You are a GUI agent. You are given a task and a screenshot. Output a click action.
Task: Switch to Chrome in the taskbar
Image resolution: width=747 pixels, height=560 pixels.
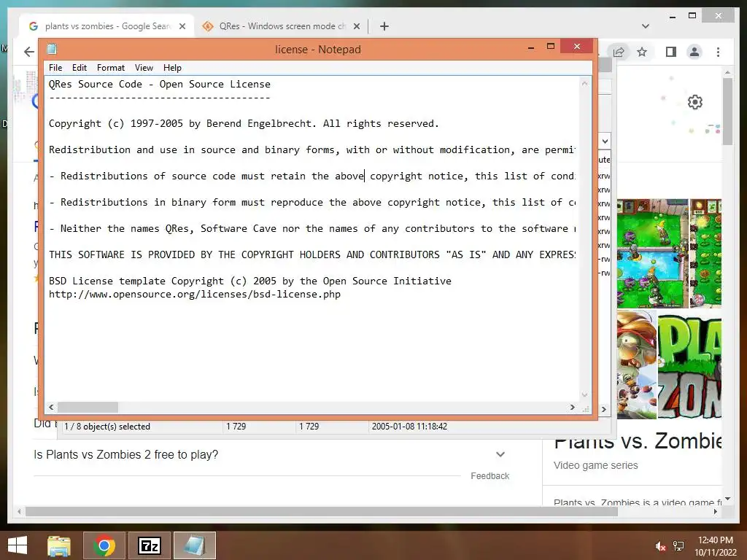[104, 545]
